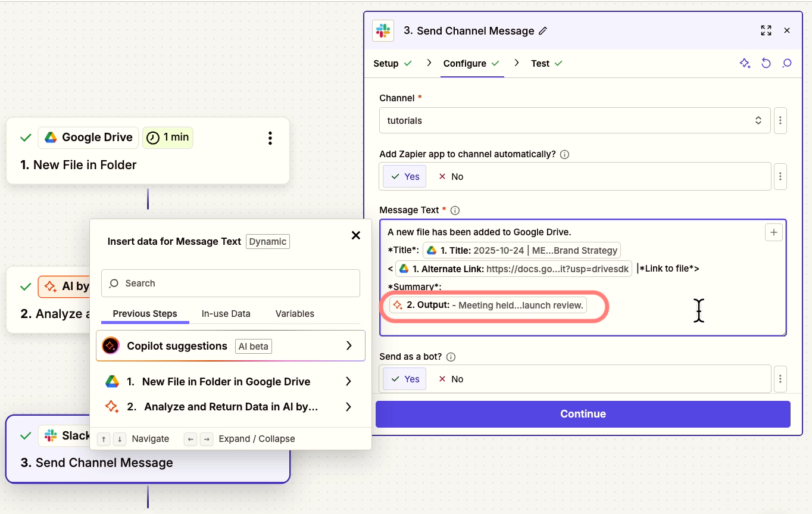Open the three-dot menu beside Channel field

click(x=780, y=120)
